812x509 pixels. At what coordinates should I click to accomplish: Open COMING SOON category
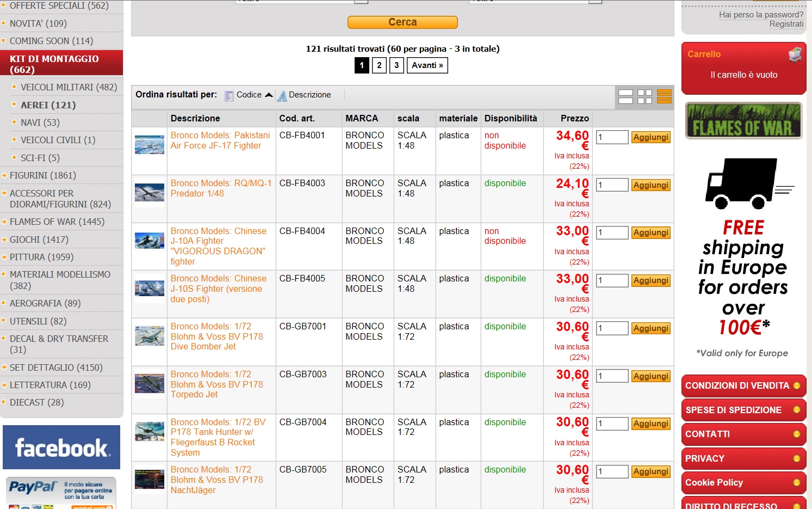51,41
